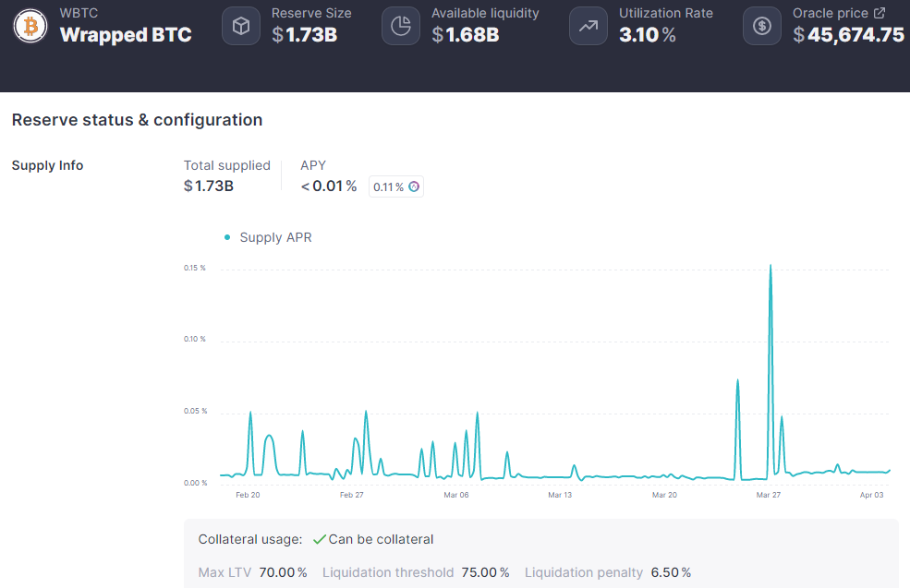This screenshot has width=910, height=588.
Task: Click the Mar 13 x-axis date label
Action: [560, 495]
